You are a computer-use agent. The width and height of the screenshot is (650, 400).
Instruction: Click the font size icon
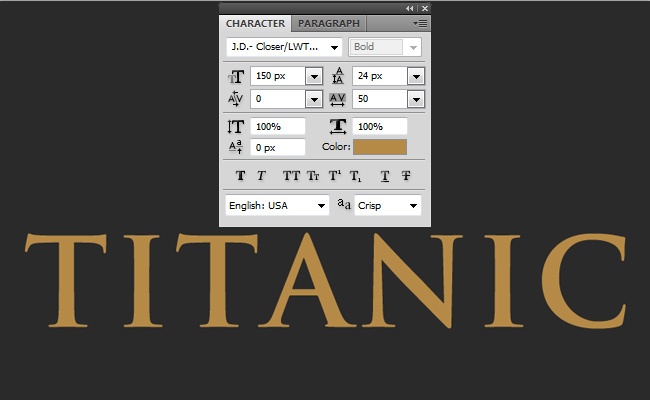click(x=236, y=76)
